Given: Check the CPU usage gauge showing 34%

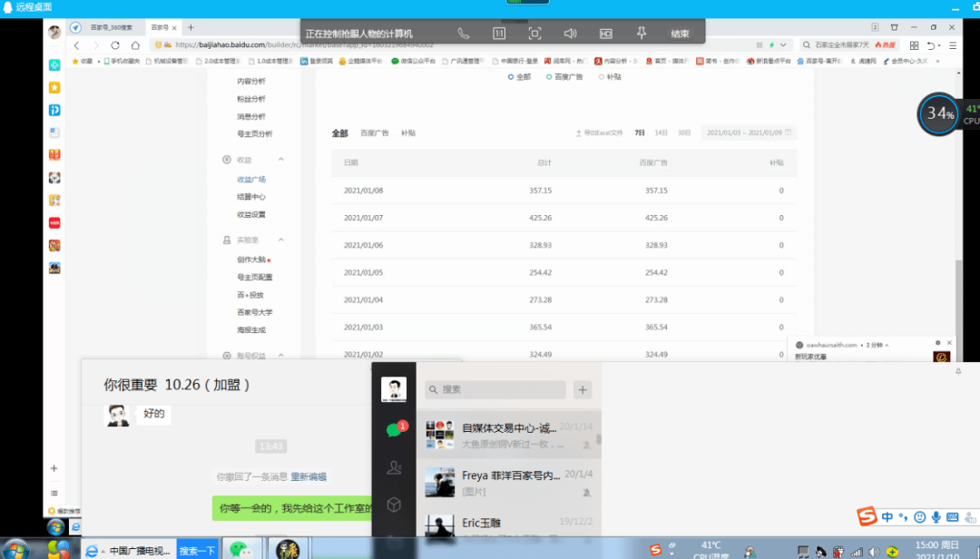Looking at the screenshot, I should (938, 114).
